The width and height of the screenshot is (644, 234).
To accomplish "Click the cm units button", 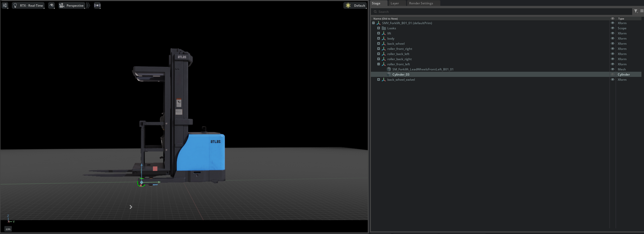I will coord(8,229).
